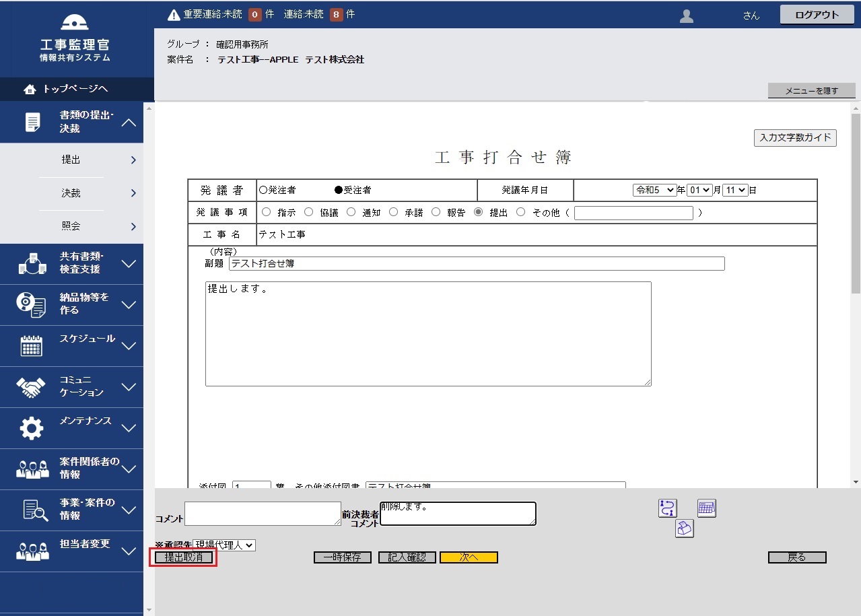Collapse the 書類の提出・決裁 section chevron
The height and width of the screenshot is (616, 861).
tap(129, 123)
